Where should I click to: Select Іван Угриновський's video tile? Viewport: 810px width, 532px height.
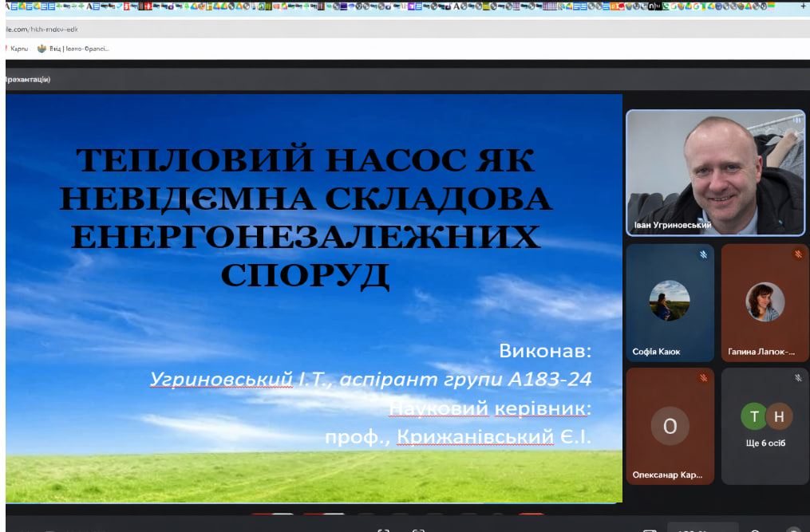(x=715, y=172)
